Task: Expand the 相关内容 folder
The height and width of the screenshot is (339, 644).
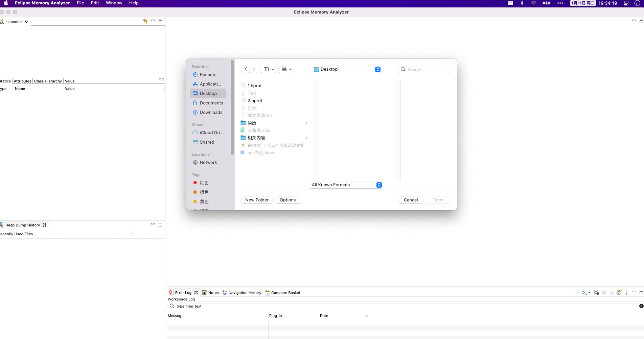Action: pos(306,138)
